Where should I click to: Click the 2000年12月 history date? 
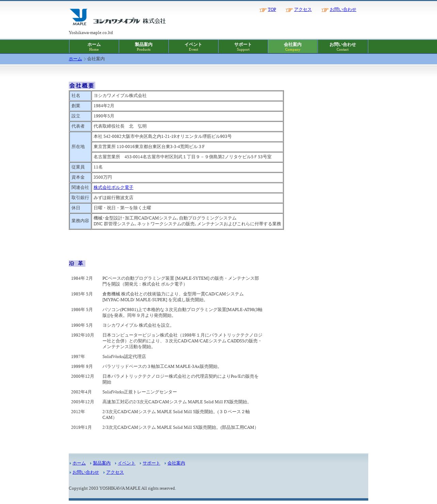coord(83,376)
